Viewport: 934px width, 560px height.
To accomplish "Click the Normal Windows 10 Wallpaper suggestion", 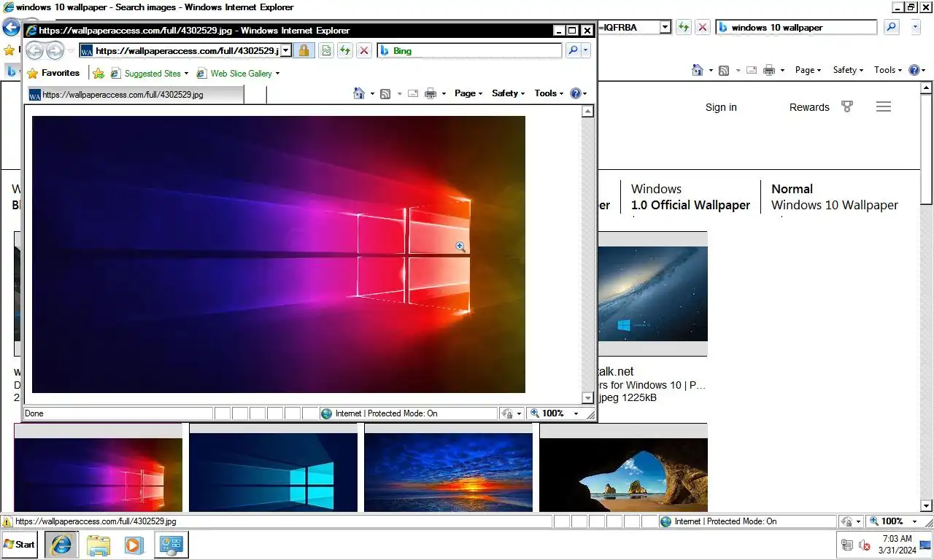I will coord(835,197).
